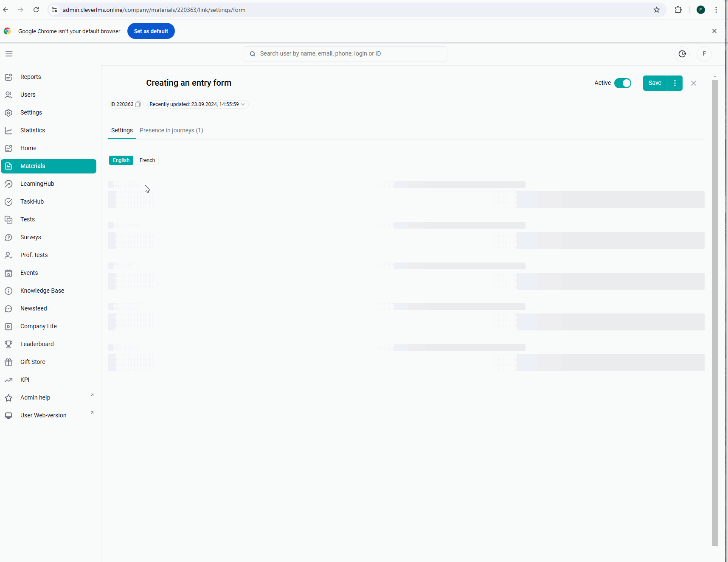Screen dimensions: 728x562
Task: Open LearningHub rocket icon
Action: (x=8, y=184)
